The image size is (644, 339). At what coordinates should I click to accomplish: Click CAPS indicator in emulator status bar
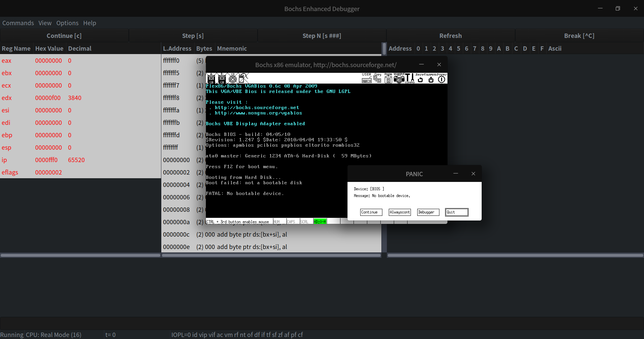pos(293,222)
